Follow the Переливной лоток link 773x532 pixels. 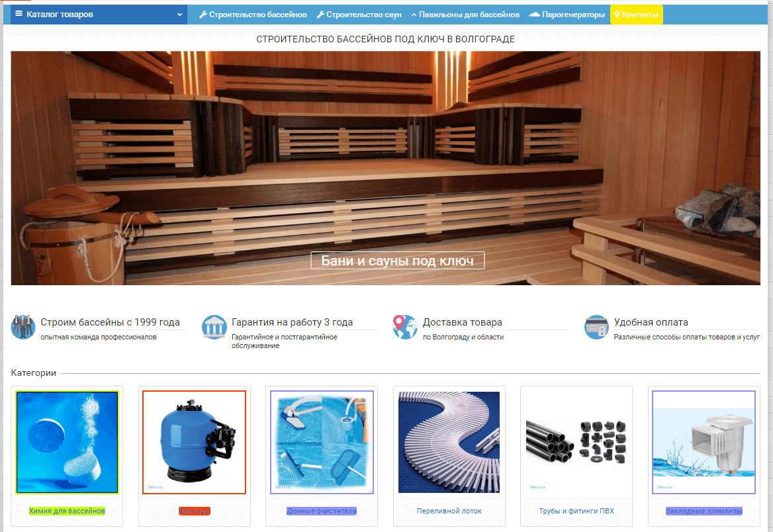pyautogui.click(x=449, y=511)
